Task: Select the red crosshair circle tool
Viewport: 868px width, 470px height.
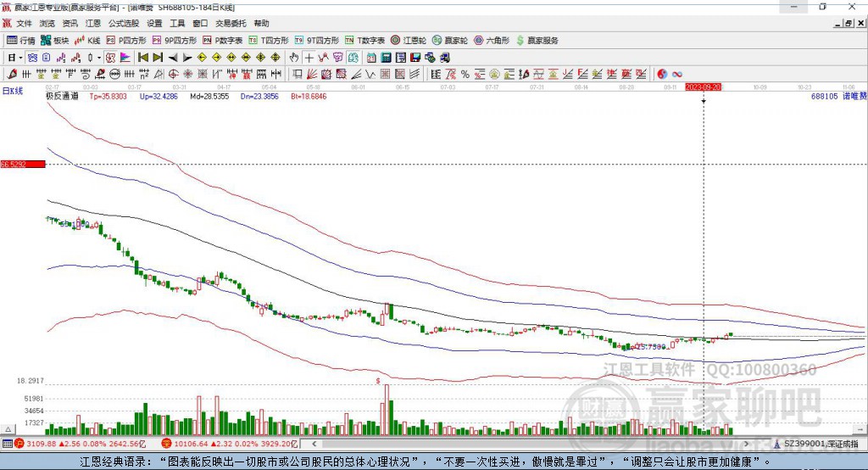Action: pyautogui.click(x=173, y=75)
